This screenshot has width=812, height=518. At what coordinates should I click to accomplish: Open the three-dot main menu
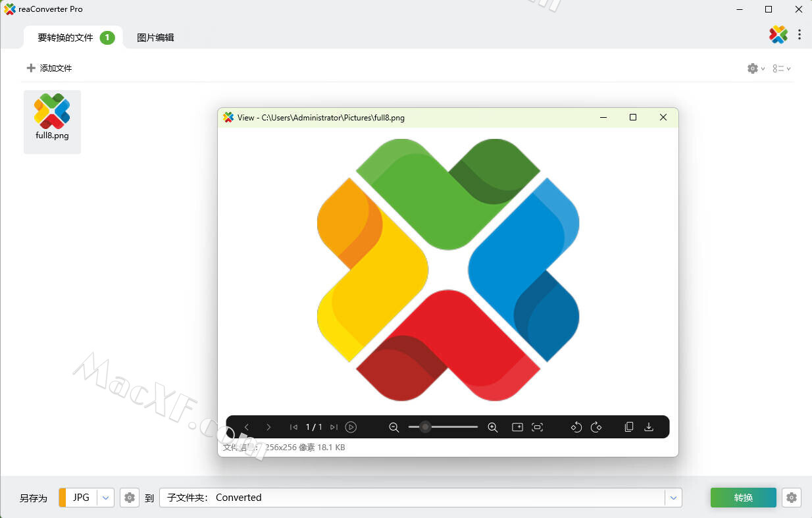(x=799, y=34)
